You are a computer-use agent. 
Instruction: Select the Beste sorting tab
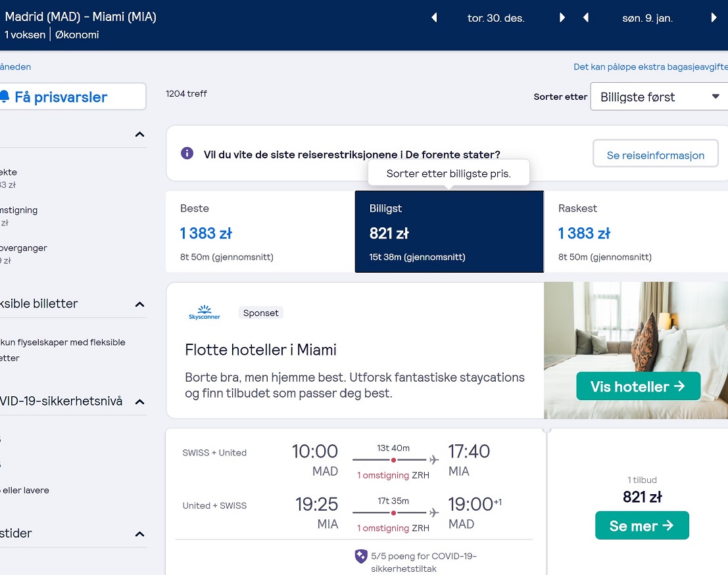click(x=260, y=231)
